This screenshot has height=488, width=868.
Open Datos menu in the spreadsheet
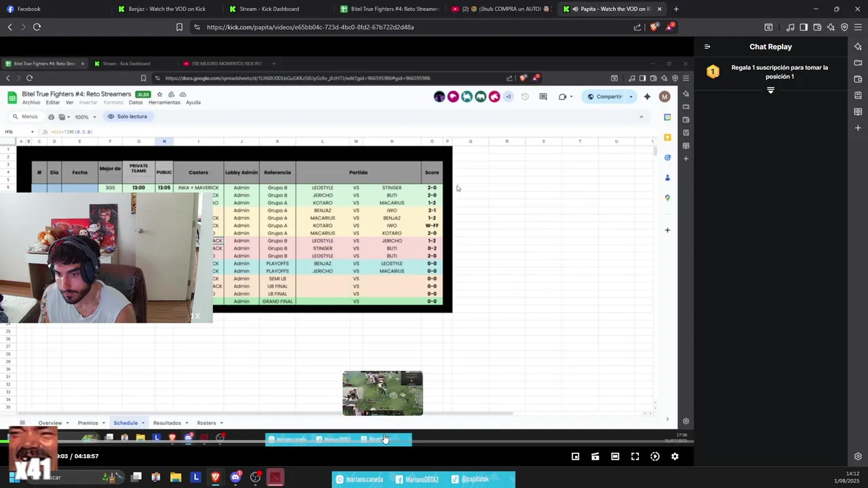[136, 102]
